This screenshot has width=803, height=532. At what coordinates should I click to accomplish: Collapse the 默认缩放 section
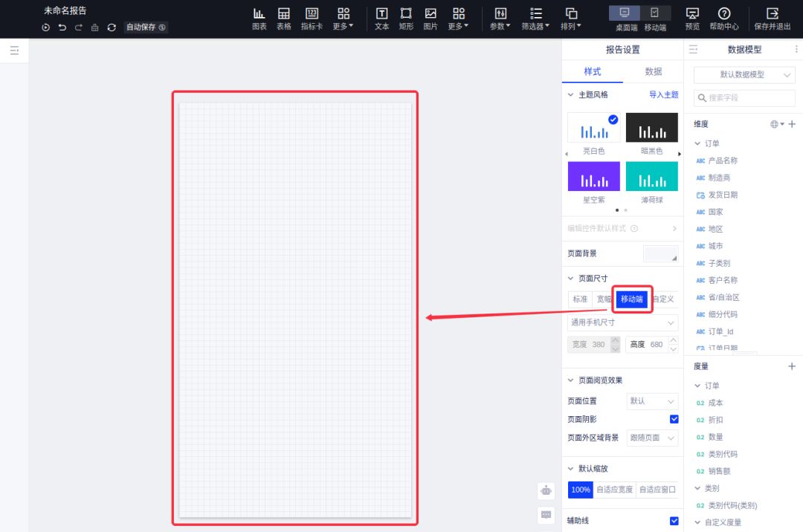(x=570, y=469)
